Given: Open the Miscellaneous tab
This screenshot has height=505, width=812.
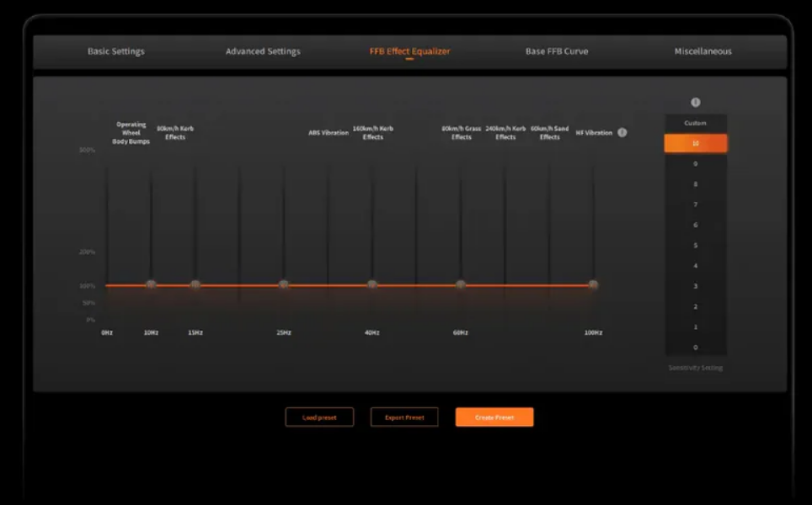Looking at the screenshot, I should [702, 51].
